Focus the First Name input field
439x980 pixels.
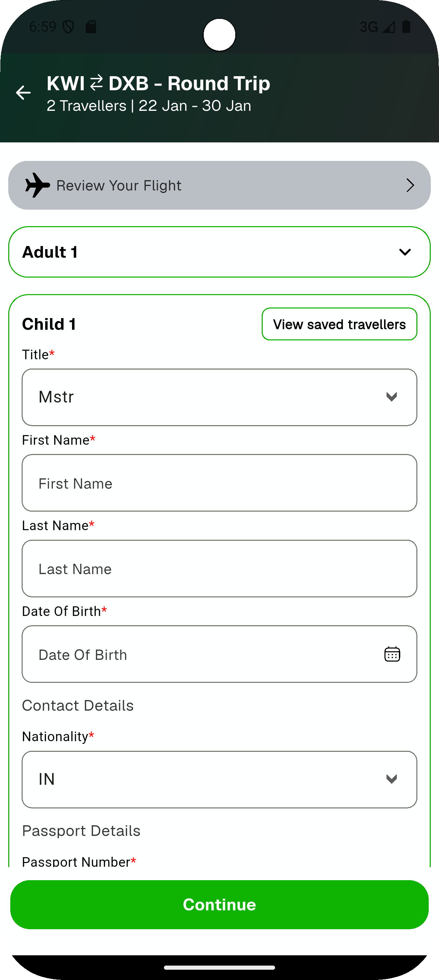click(x=219, y=483)
